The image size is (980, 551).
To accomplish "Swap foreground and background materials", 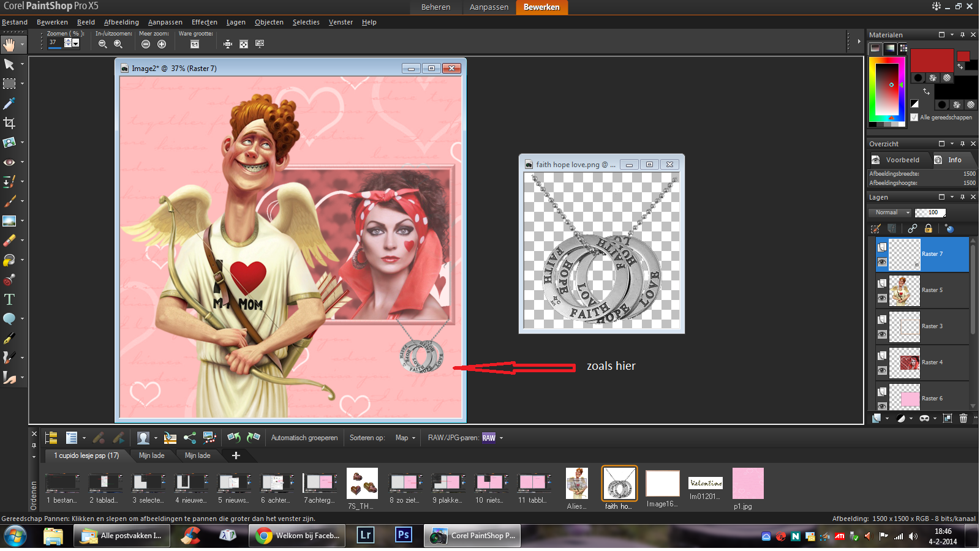I will pos(926,92).
